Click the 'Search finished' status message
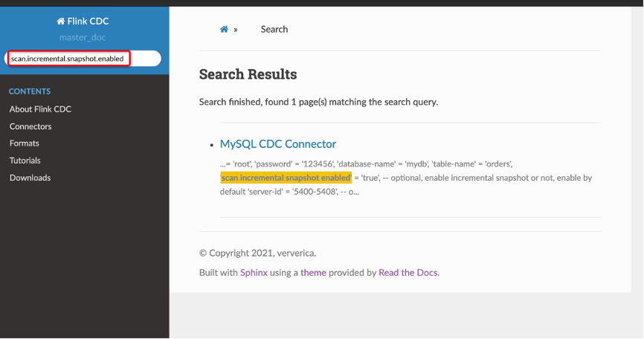644x339 pixels. pos(318,102)
